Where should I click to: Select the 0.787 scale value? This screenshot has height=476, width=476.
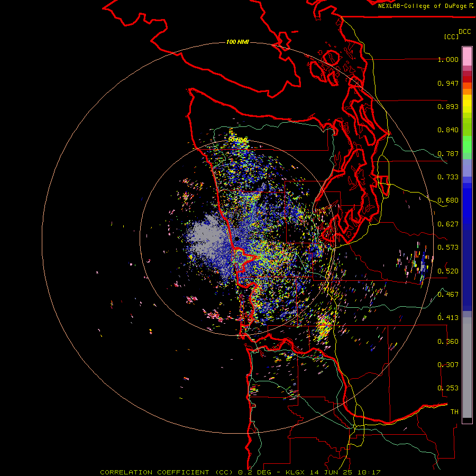pyautogui.click(x=448, y=153)
